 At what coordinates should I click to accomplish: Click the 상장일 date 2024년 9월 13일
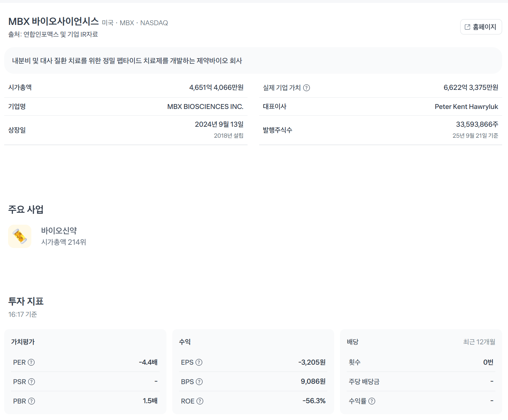(219, 124)
